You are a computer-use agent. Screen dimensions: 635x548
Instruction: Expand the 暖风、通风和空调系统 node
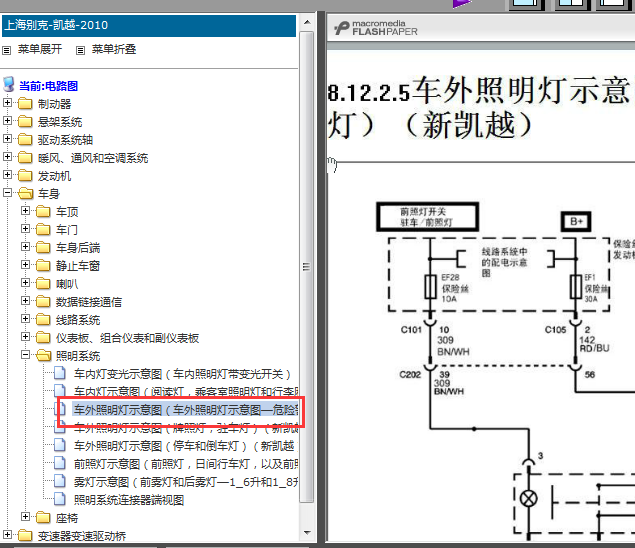point(7,157)
